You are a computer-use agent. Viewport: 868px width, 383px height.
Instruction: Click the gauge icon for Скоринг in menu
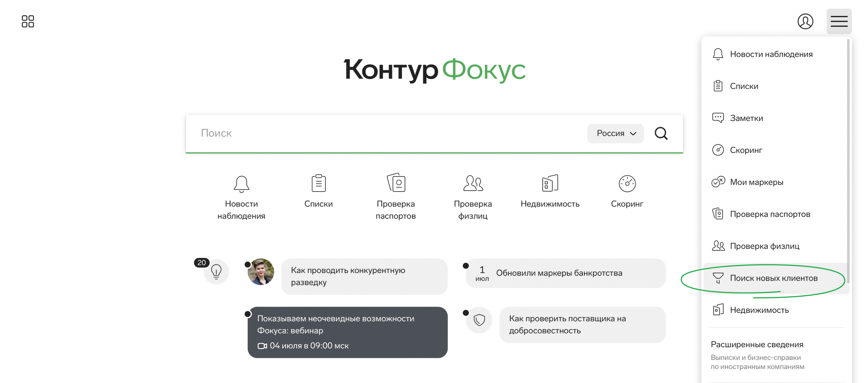click(x=717, y=150)
